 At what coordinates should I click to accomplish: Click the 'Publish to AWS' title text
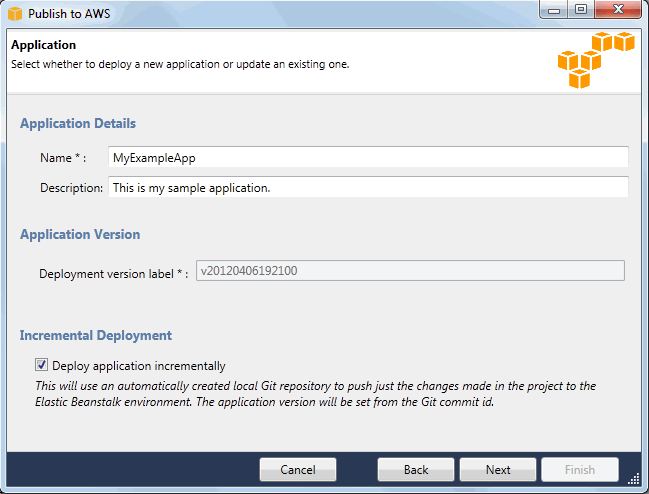pyautogui.click(x=70, y=14)
